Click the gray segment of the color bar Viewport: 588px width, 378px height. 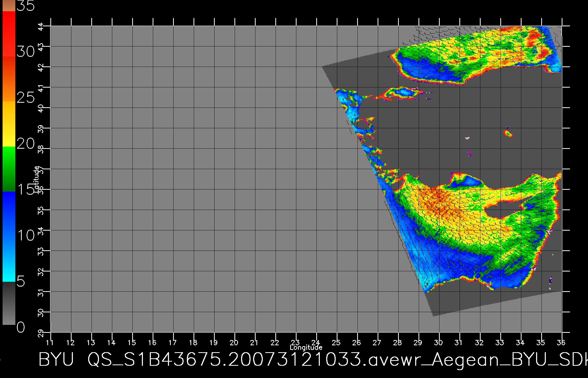click(x=9, y=303)
